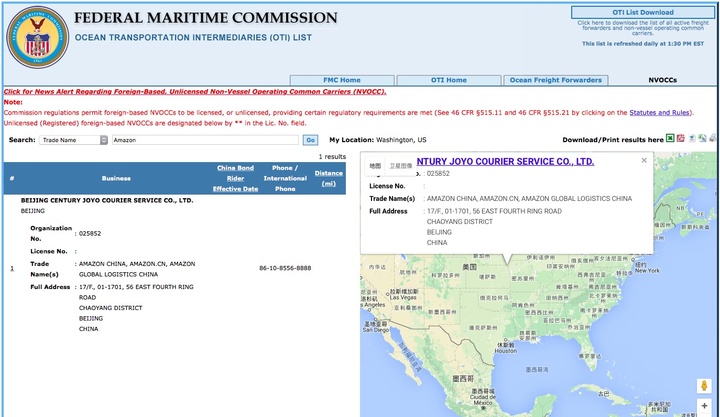Download results as PDF icon

pos(681,139)
